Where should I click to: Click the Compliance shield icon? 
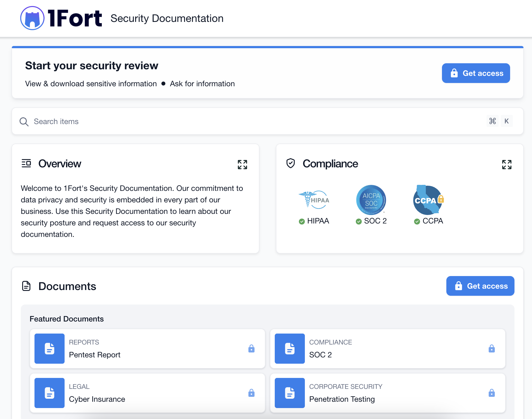291,163
